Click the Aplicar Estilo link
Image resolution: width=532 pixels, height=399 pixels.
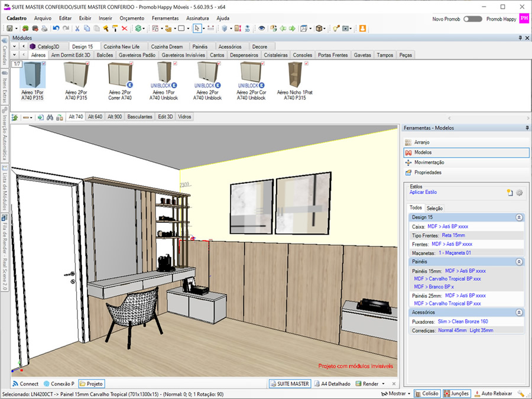point(424,192)
